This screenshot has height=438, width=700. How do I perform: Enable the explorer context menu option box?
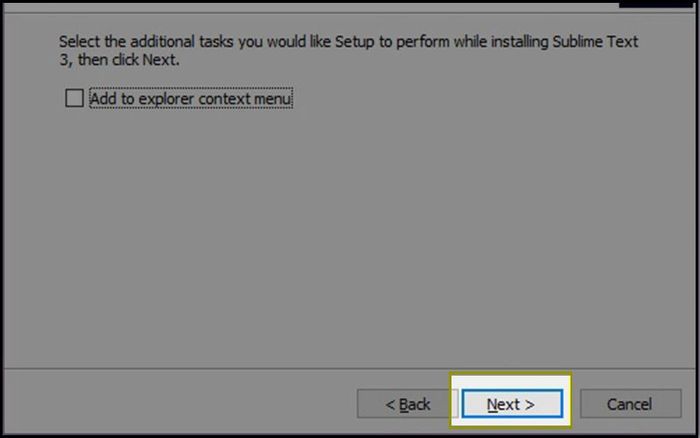click(74, 98)
